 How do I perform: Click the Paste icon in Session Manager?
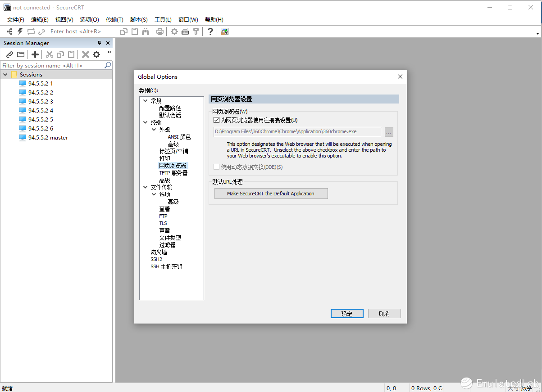point(71,54)
